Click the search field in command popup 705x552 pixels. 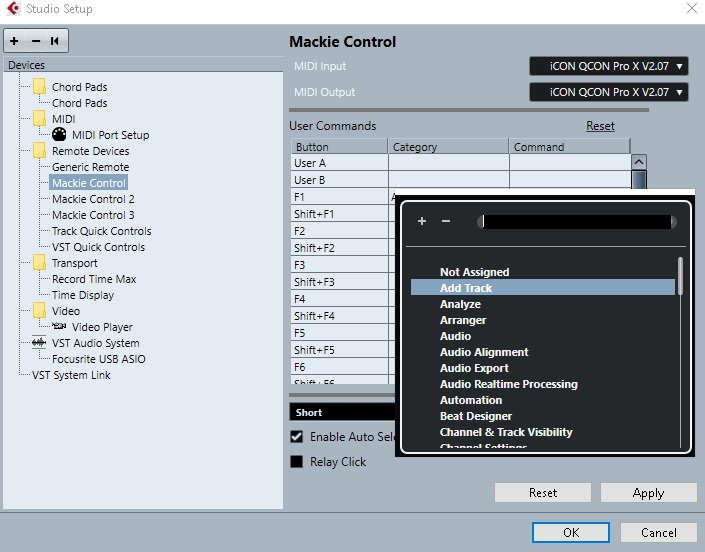(577, 222)
